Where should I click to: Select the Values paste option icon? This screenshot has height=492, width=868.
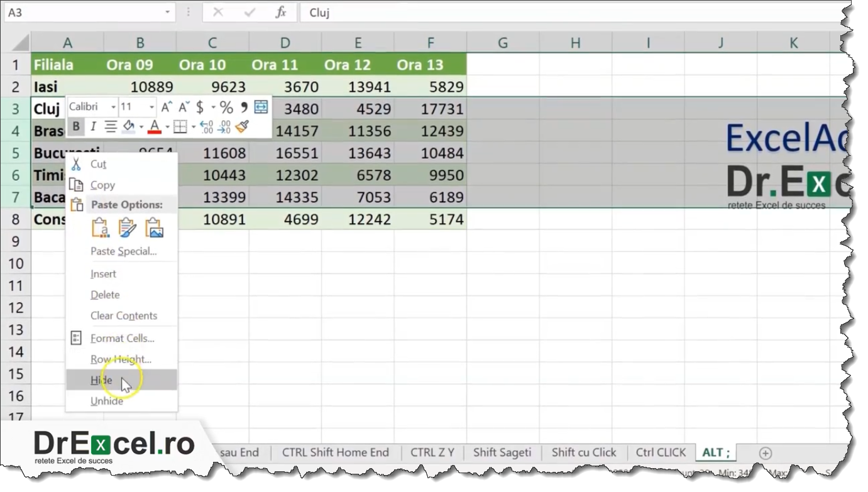click(x=101, y=227)
